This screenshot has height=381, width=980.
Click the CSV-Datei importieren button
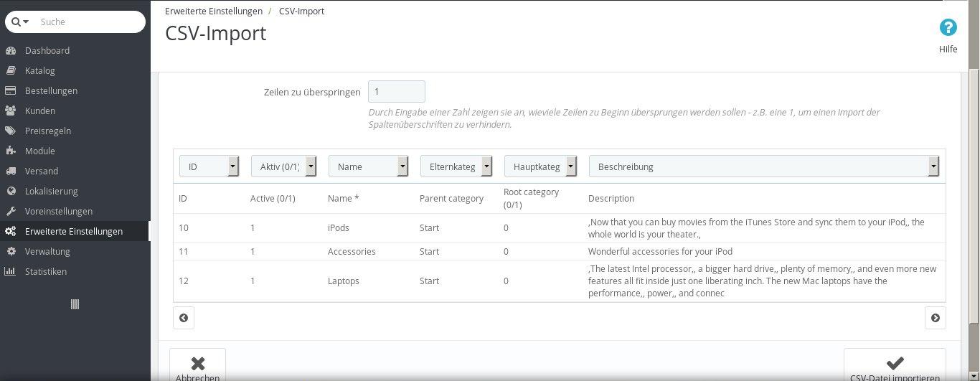point(895,365)
